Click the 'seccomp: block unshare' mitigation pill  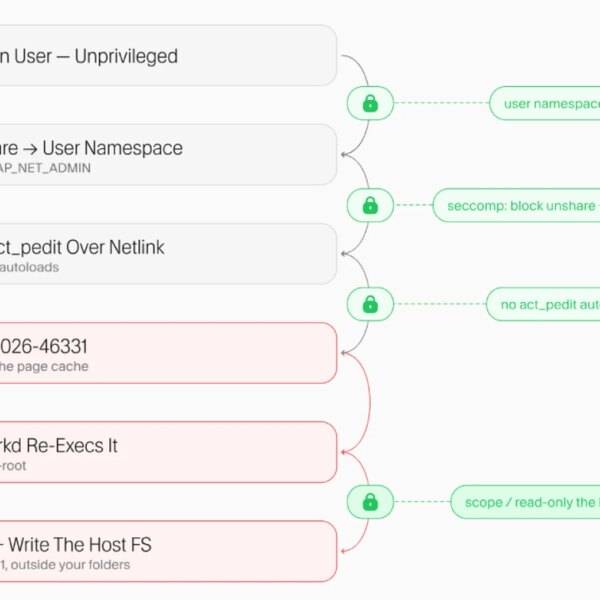point(517,205)
